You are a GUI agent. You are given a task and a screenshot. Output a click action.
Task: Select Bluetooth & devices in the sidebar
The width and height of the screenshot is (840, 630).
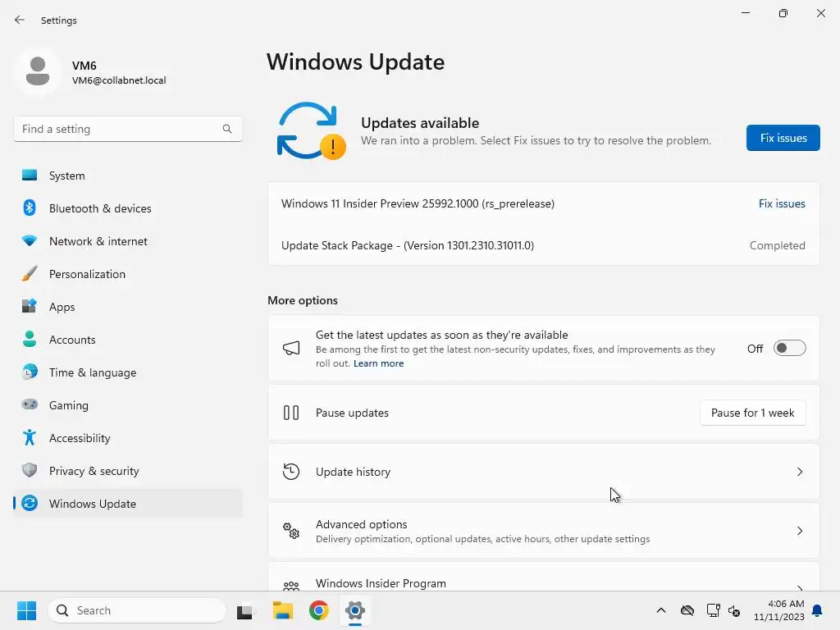(x=128, y=208)
